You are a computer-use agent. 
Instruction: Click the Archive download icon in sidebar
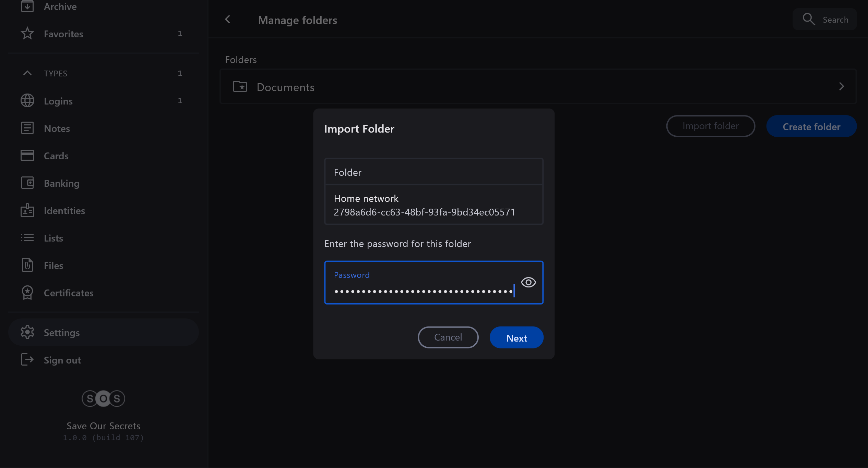click(27, 6)
